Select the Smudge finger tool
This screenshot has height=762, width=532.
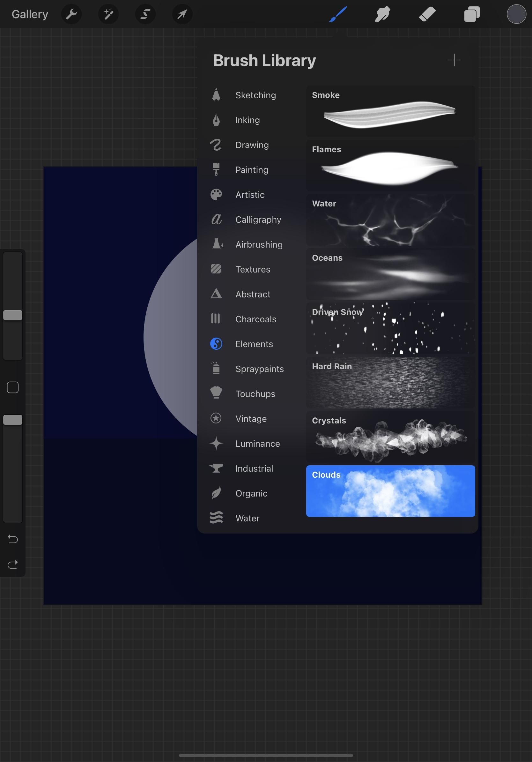(382, 14)
